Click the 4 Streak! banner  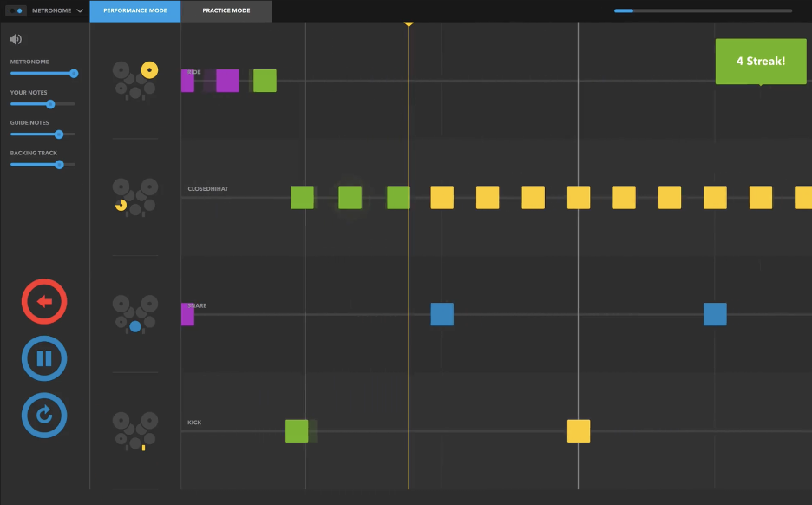pos(761,62)
